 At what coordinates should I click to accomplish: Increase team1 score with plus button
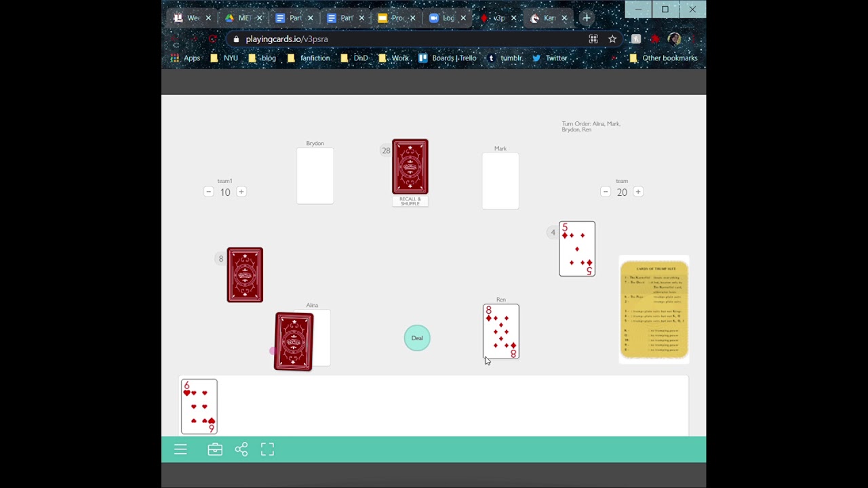pos(241,192)
